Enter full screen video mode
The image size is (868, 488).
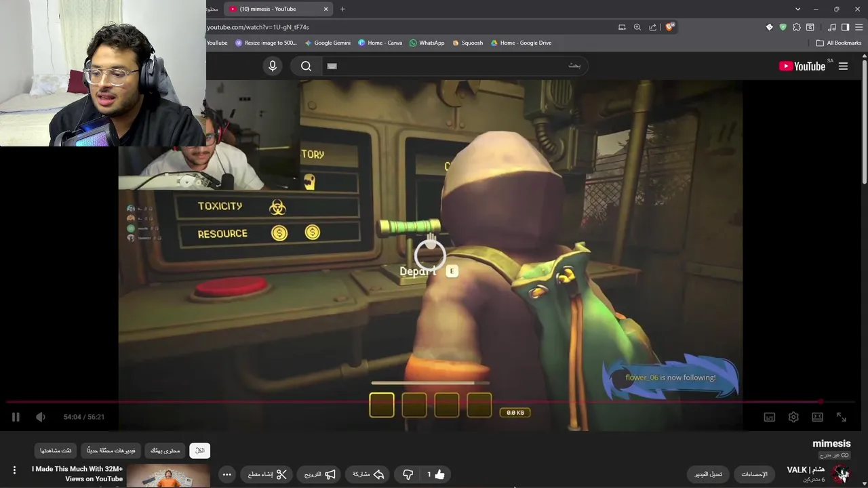click(x=841, y=417)
